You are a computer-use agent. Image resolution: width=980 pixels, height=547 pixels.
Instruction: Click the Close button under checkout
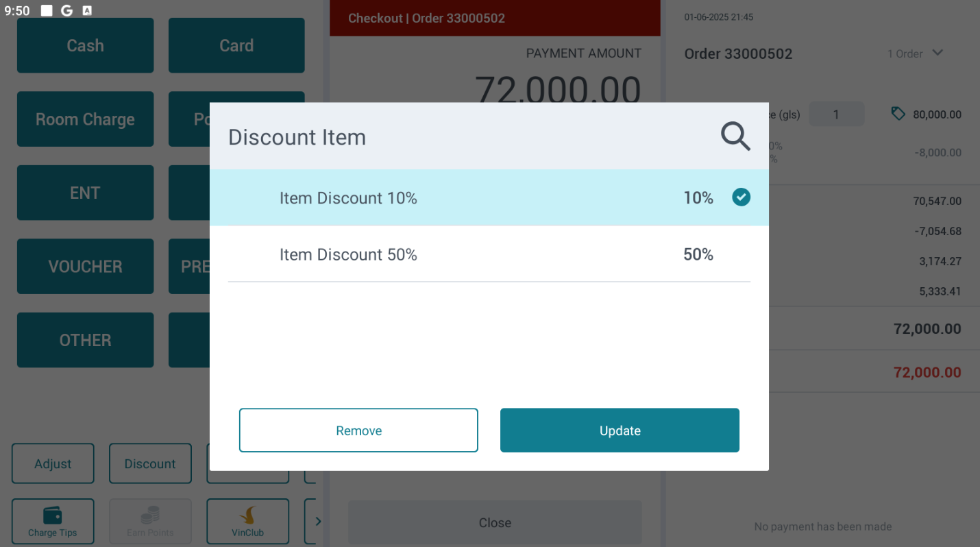click(x=495, y=523)
